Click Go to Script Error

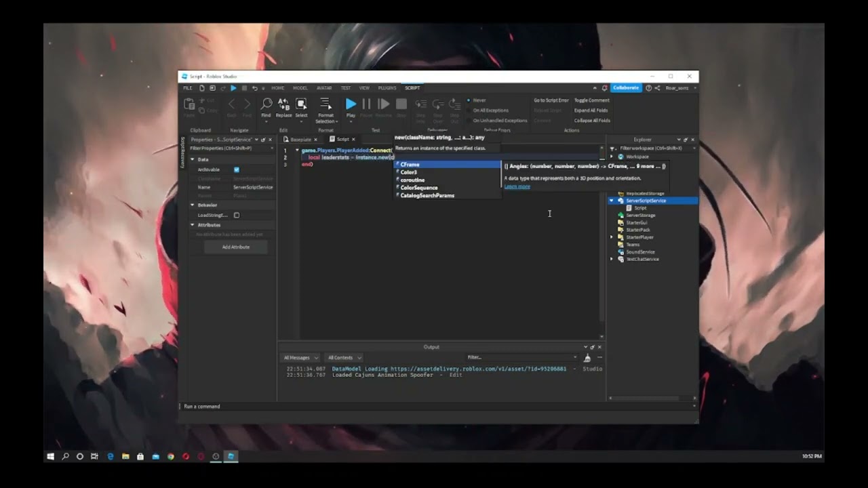[551, 100]
